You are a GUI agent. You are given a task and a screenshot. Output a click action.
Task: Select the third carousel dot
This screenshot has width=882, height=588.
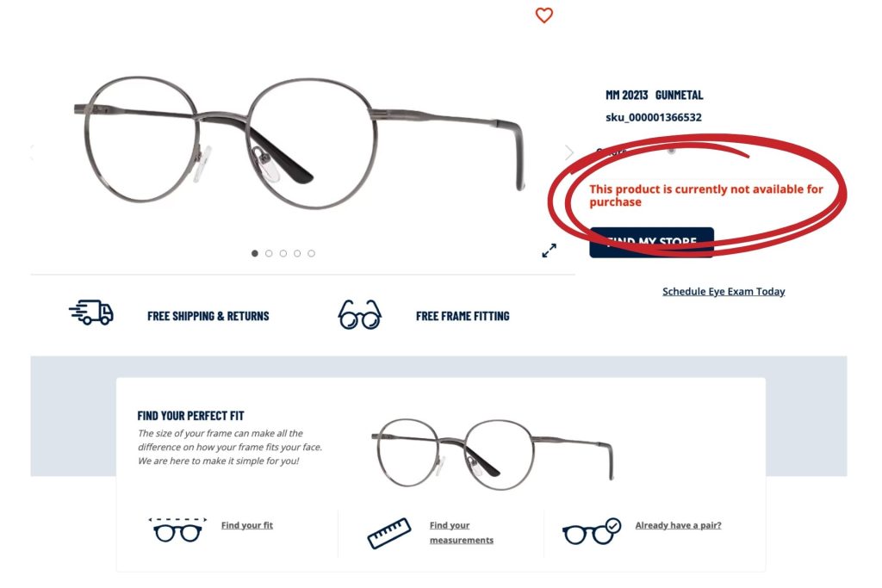click(283, 253)
